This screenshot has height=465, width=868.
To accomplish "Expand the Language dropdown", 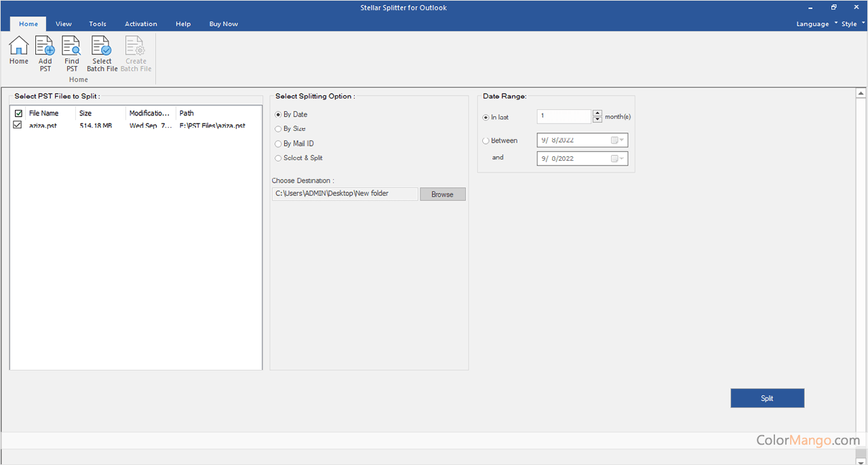I will (816, 24).
